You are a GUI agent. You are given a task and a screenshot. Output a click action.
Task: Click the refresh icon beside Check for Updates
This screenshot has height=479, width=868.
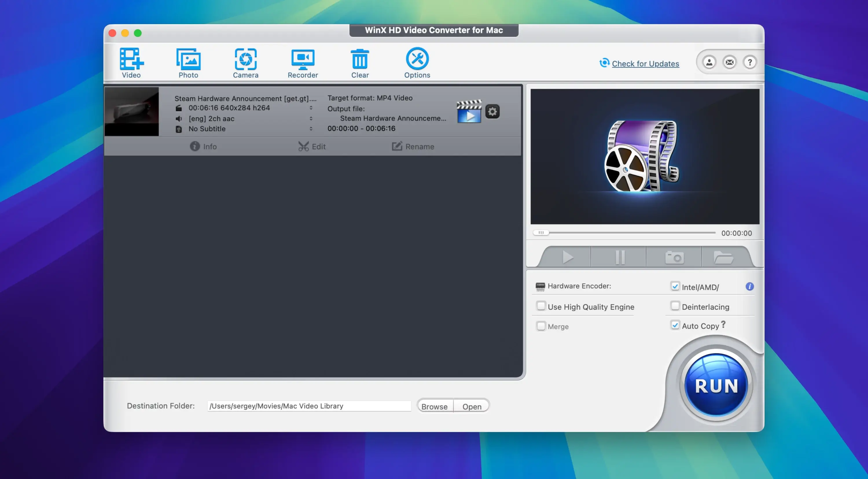pyautogui.click(x=604, y=63)
